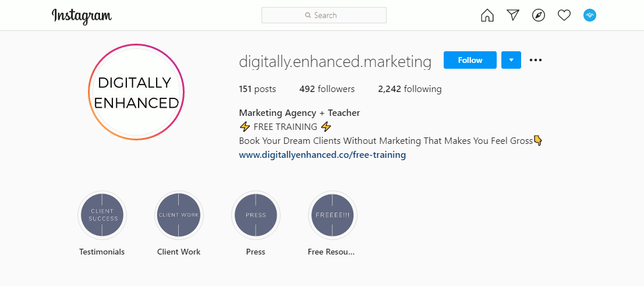
Task: Open the free-training website link
Action: [323, 155]
